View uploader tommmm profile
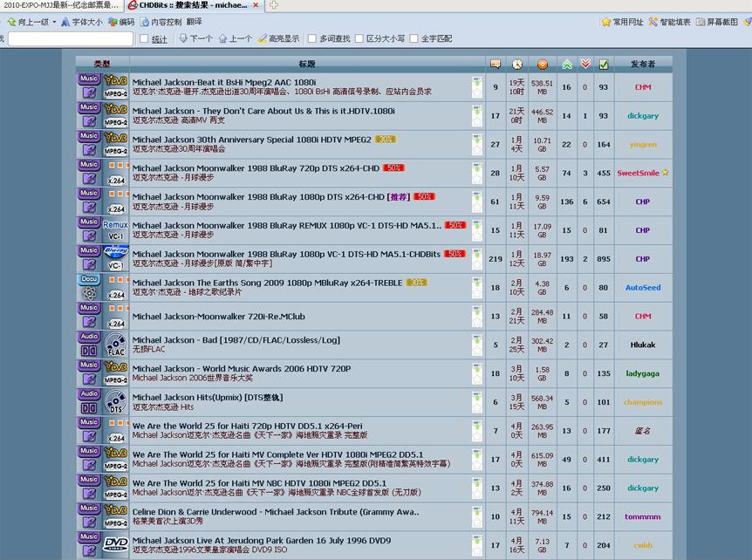 643,517
